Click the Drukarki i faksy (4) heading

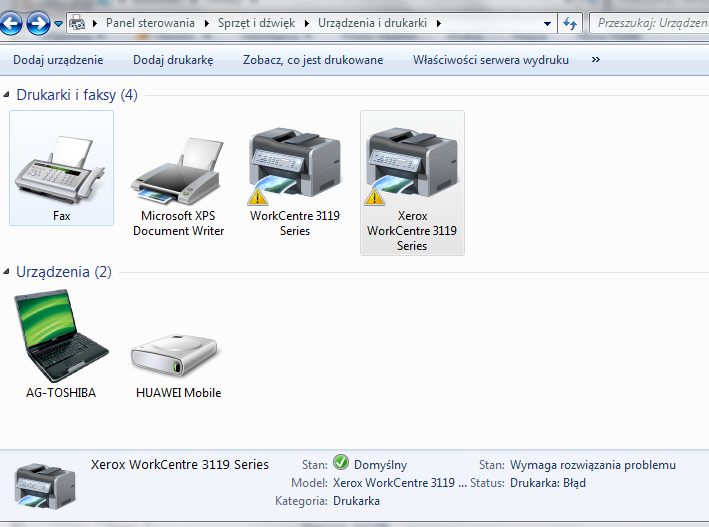coord(77,95)
